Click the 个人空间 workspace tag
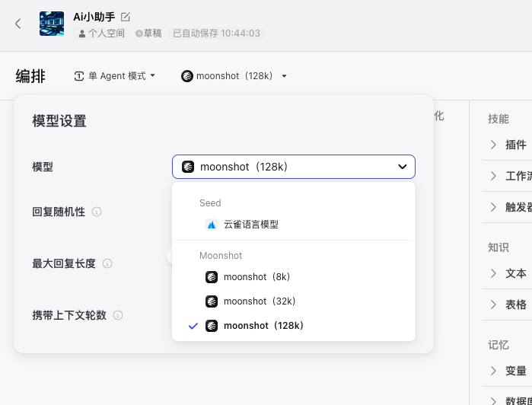The height and width of the screenshot is (405, 532). click(x=101, y=33)
